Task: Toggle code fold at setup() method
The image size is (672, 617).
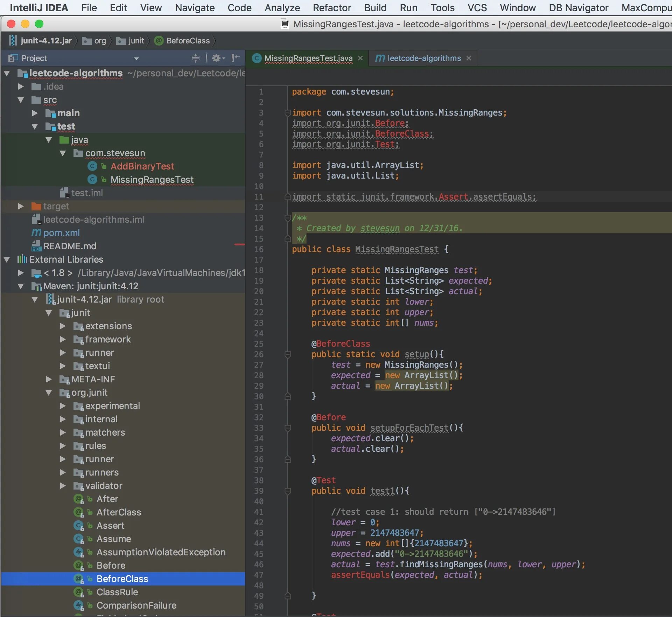Action: click(x=288, y=354)
